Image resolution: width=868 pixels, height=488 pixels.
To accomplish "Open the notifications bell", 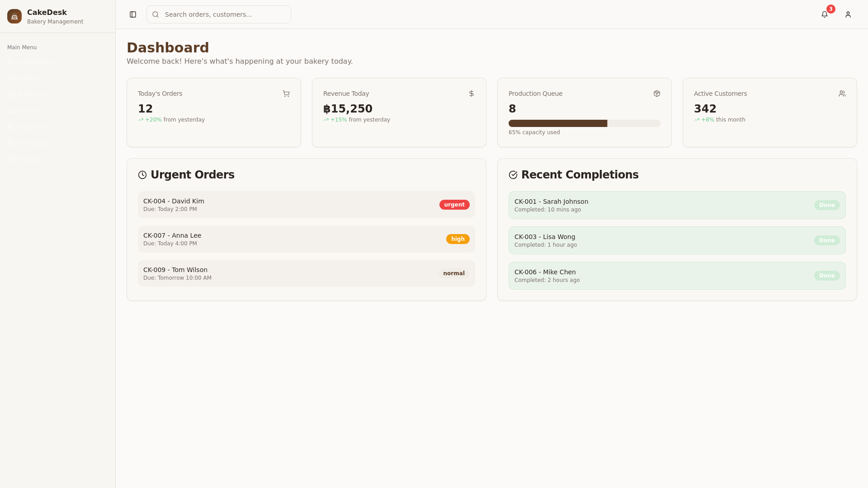I will point(825,14).
